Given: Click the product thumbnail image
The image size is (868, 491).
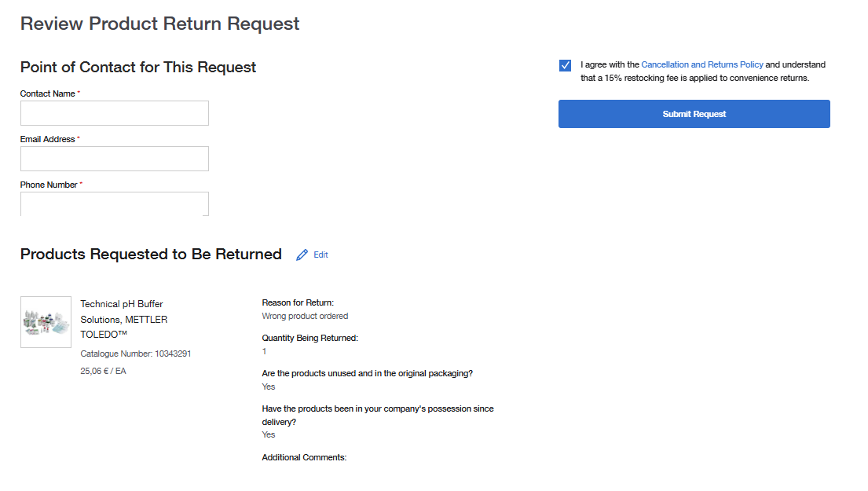Looking at the screenshot, I should point(46,322).
